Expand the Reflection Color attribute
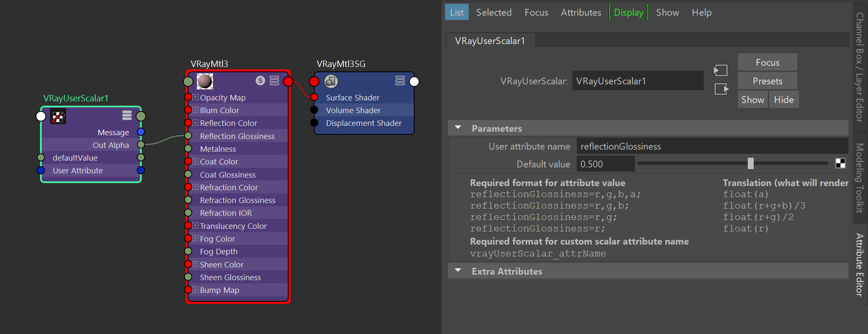The image size is (868, 334). coord(196,122)
